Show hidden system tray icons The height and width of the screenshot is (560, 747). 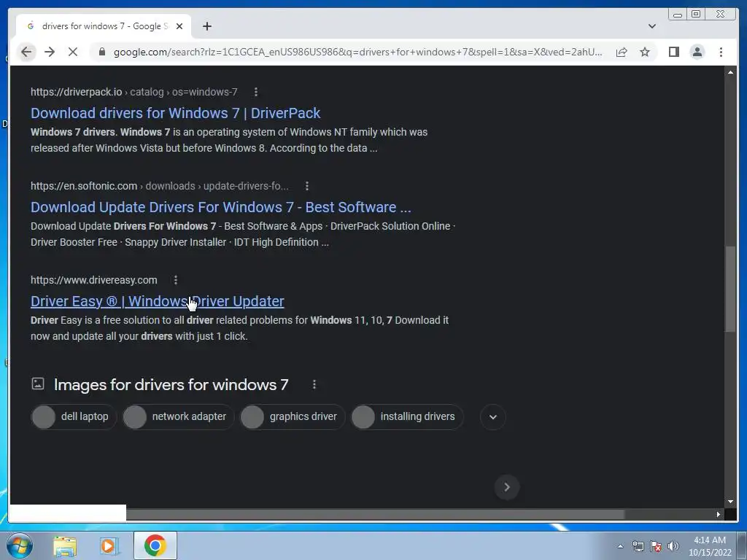point(620,546)
